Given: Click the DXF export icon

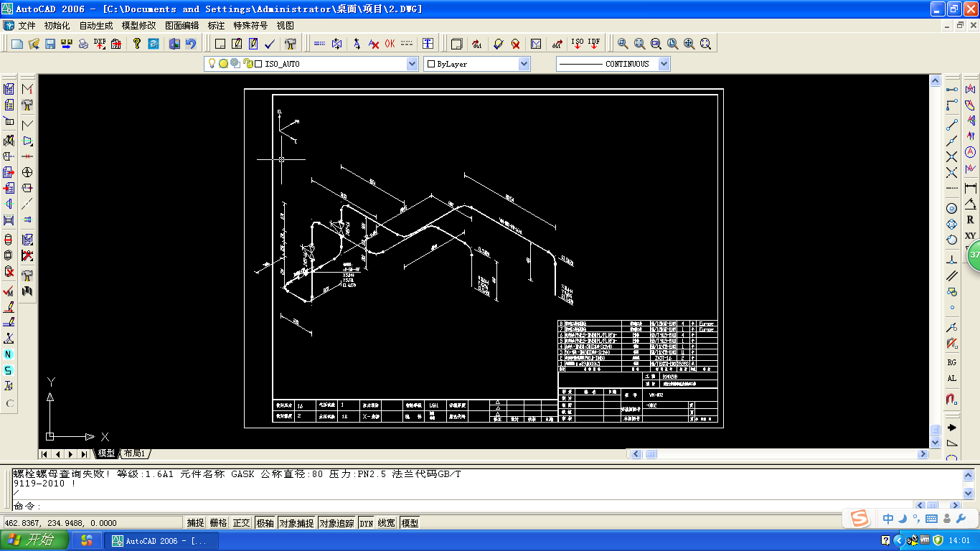Looking at the screenshot, I should point(100,44).
